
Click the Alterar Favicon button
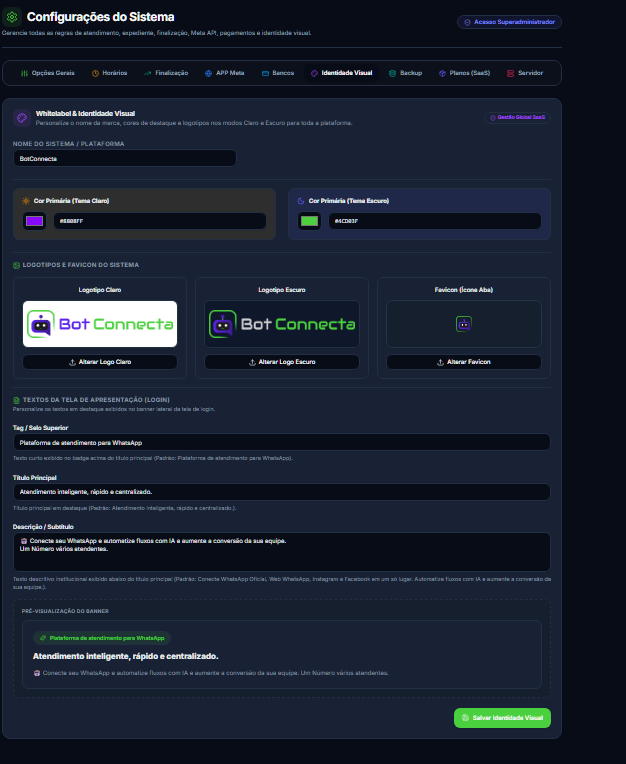(464, 362)
